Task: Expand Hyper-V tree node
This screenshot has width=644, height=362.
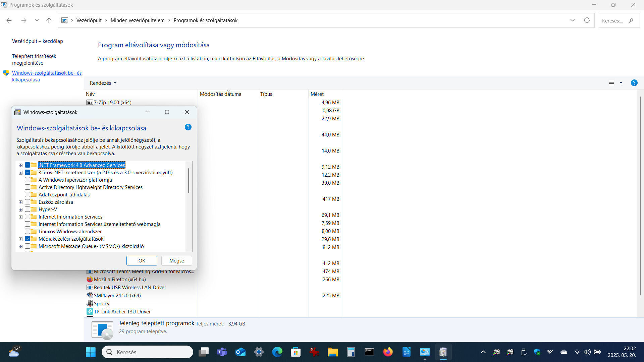Action: [20, 209]
